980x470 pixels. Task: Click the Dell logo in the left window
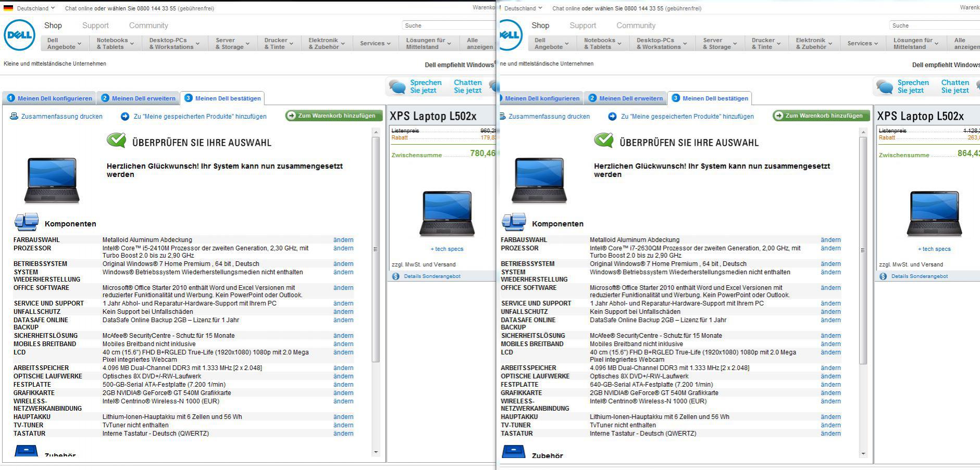(x=19, y=35)
